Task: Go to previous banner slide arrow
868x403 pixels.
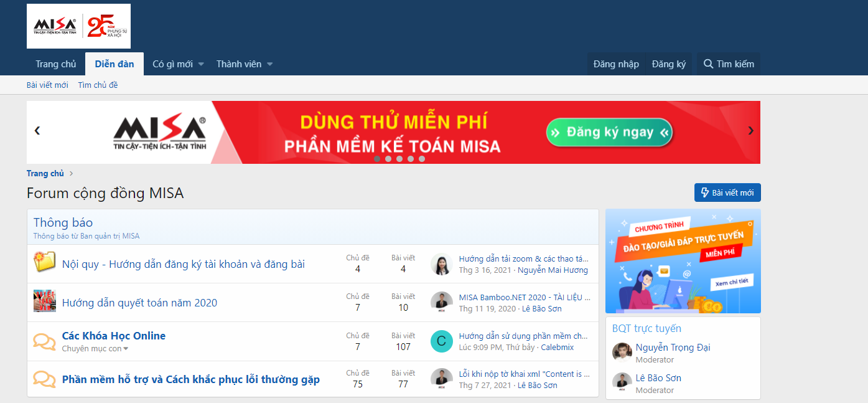Action: pyautogui.click(x=37, y=131)
